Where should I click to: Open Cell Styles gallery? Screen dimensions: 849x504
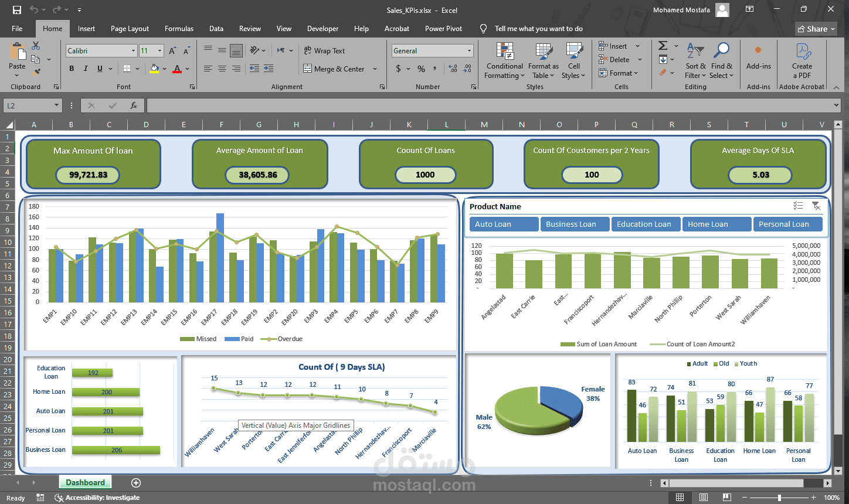click(x=573, y=61)
